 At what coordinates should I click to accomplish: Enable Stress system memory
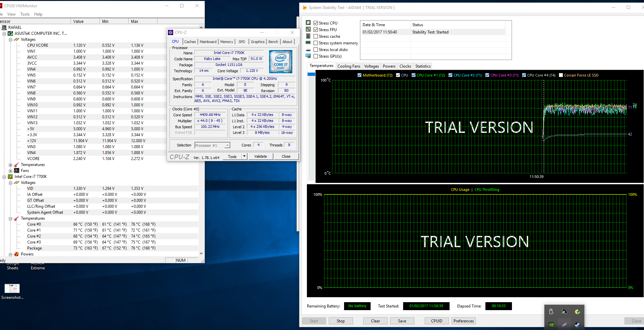pyautogui.click(x=316, y=43)
